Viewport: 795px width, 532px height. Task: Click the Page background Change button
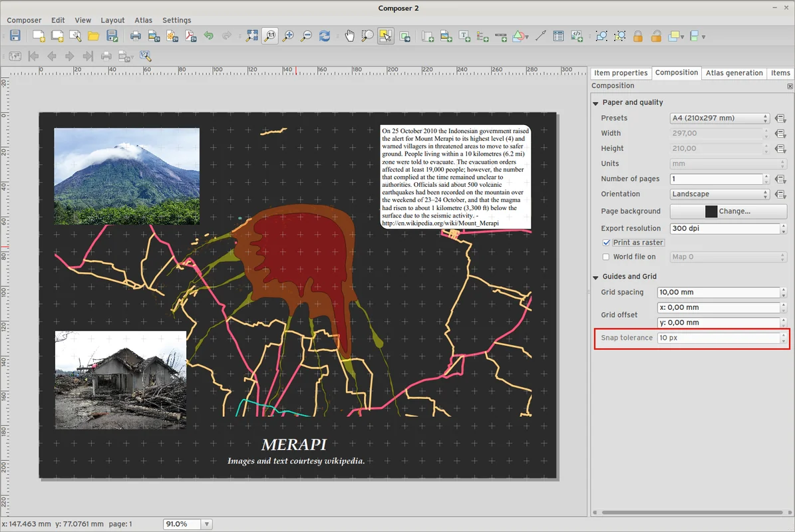tap(728, 211)
